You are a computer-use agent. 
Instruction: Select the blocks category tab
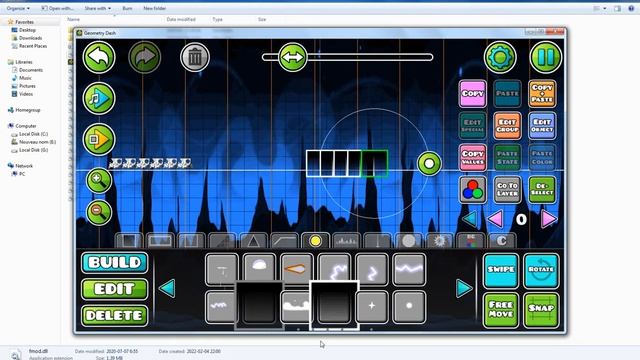129,241
